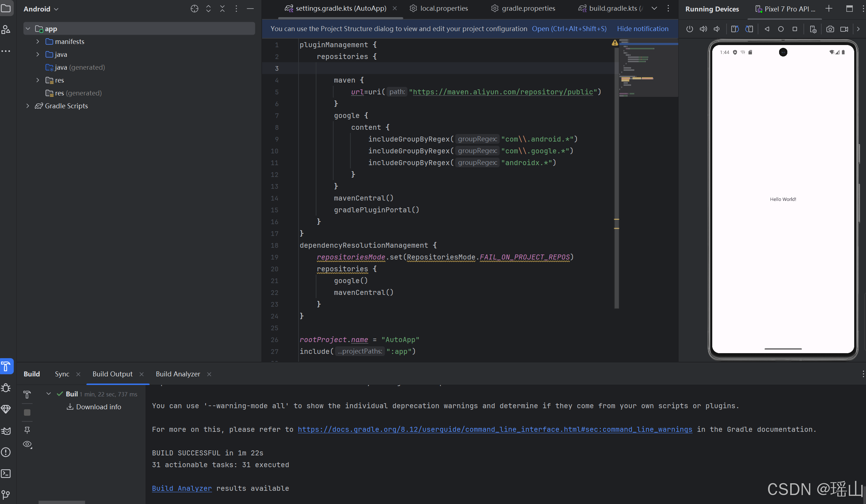The width and height of the screenshot is (866, 504).
Task: Toggle the eye view filter in Build panel
Action: pos(27,444)
